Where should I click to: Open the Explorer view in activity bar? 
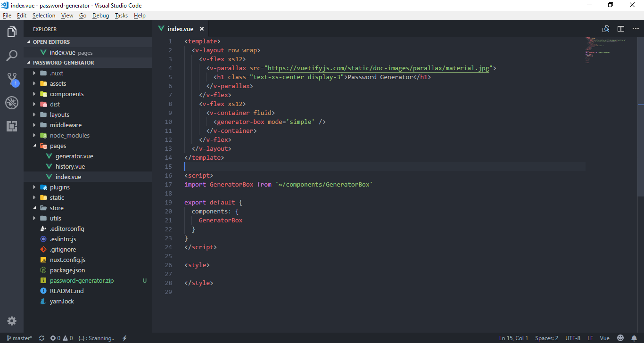(x=12, y=32)
